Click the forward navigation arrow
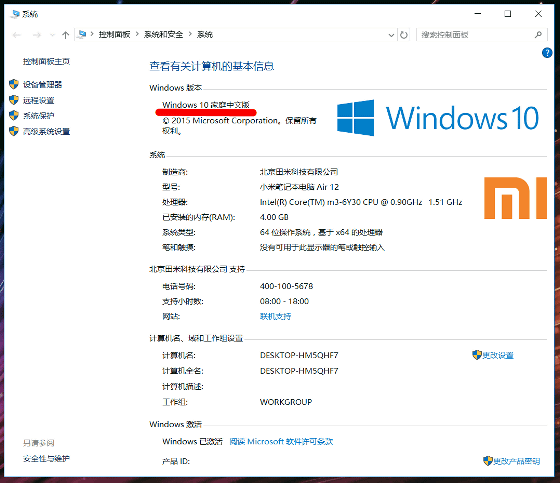 click(36, 35)
